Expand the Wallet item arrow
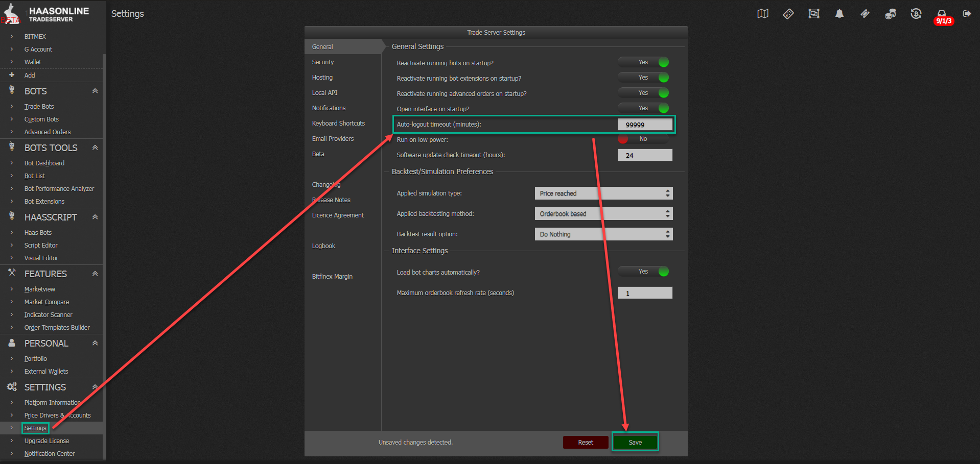The width and height of the screenshot is (980, 464). tap(12, 62)
